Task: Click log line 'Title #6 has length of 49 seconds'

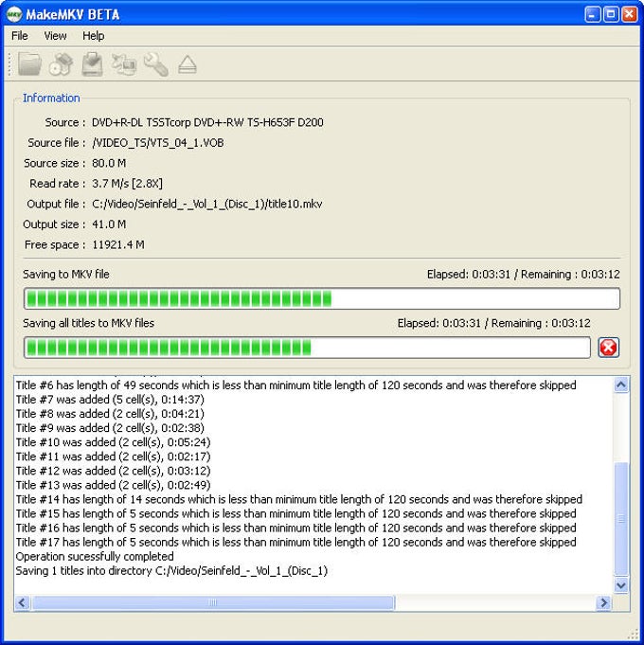Action: (x=295, y=385)
